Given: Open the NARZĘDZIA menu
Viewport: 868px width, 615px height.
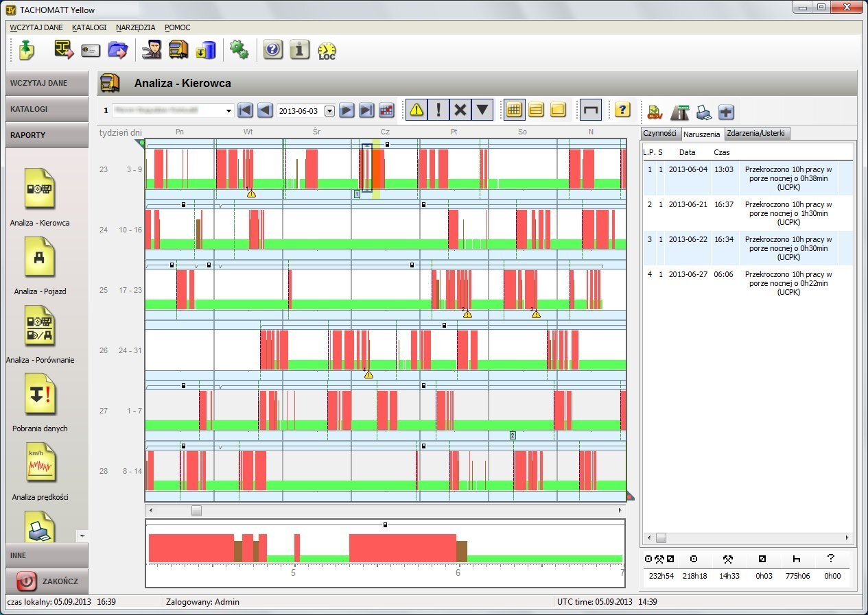Looking at the screenshot, I should pos(136,27).
